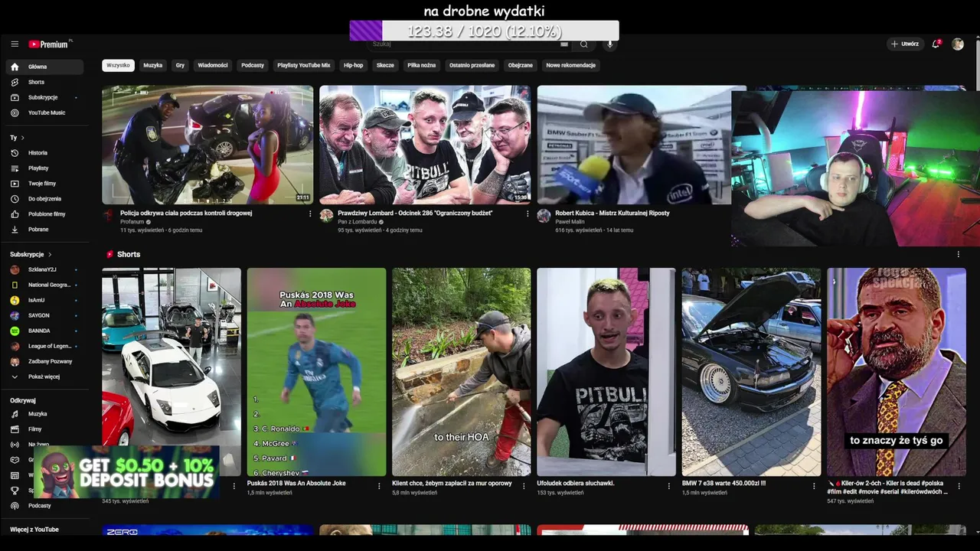The width and height of the screenshot is (980, 551).
Task: Click the Pan z Lombardu channel avatar
Action: (x=326, y=216)
